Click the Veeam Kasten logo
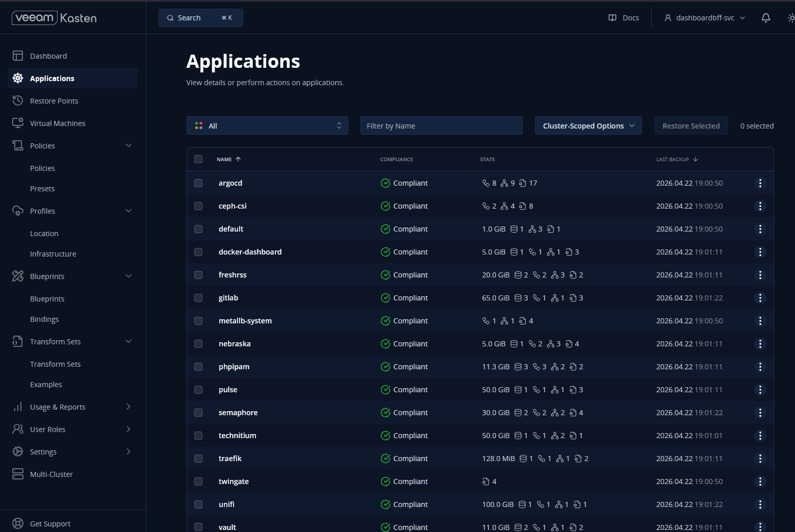Image resolution: width=795 pixels, height=532 pixels. [54, 18]
